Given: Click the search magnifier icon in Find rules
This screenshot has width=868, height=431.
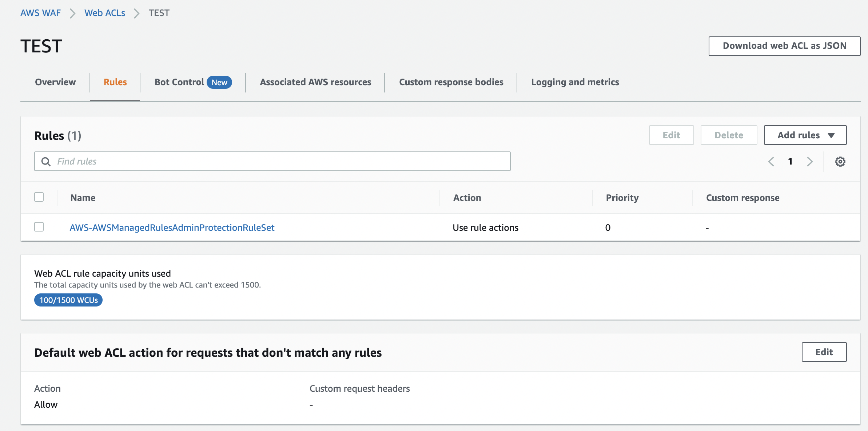Looking at the screenshot, I should coord(46,161).
